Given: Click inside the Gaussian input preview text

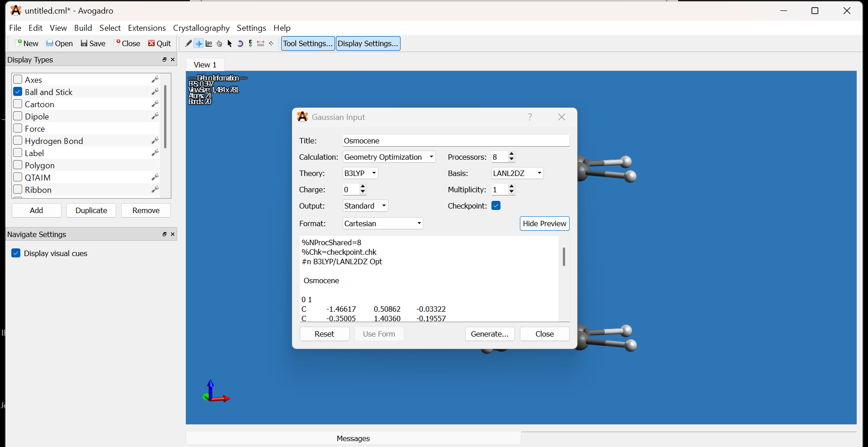Looking at the screenshot, I should (x=429, y=279).
